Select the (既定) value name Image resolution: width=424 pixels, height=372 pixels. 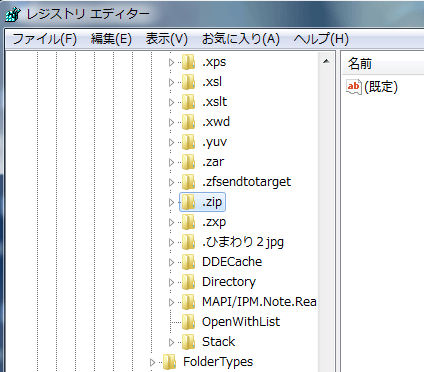tap(381, 87)
